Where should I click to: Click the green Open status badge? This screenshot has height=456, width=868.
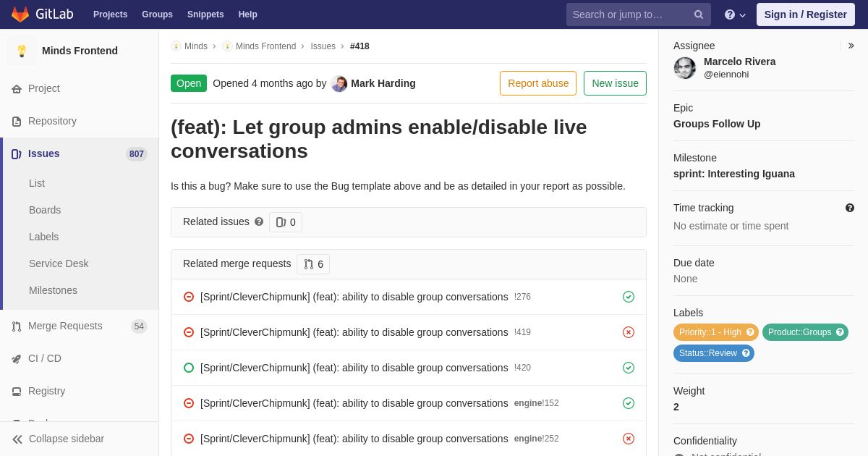(x=189, y=83)
